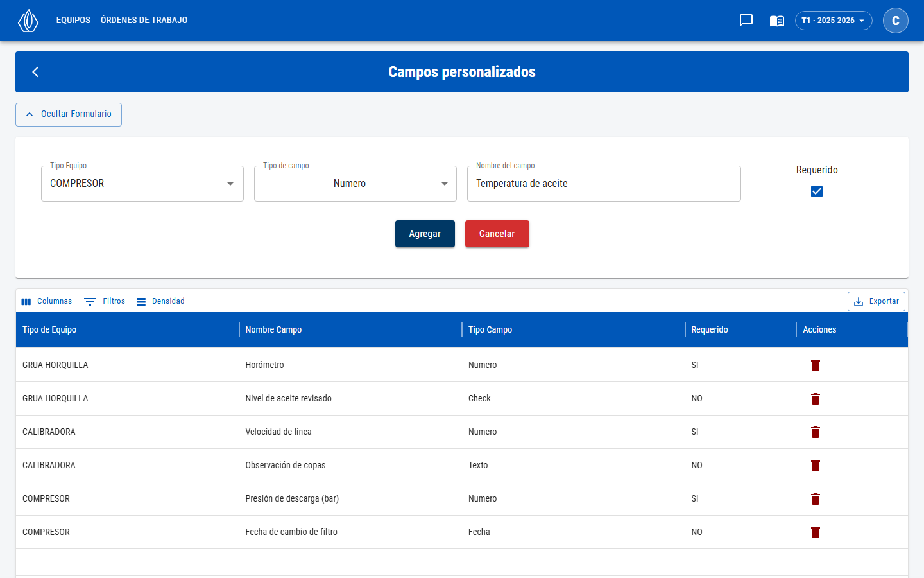Sort by Tipo Campo column header

[574, 329]
